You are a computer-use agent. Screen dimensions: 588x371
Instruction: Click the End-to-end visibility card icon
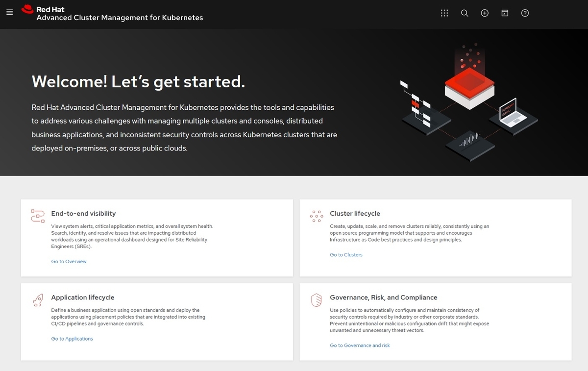tap(38, 216)
